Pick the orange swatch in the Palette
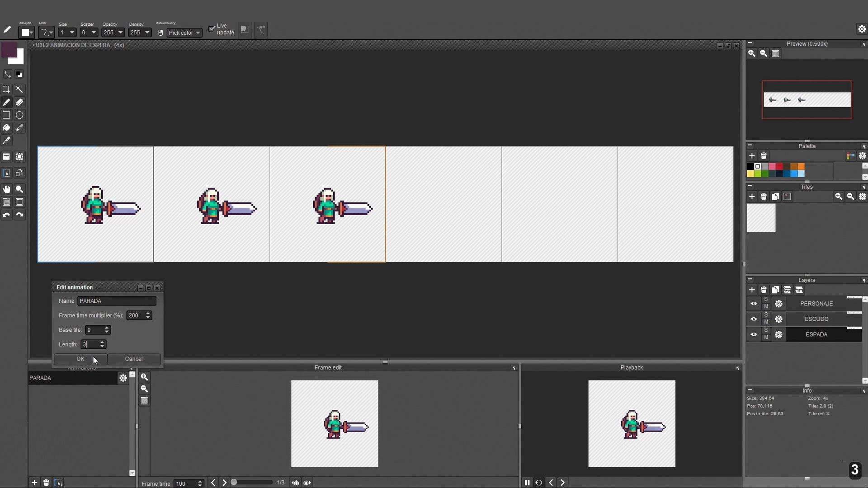This screenshot has width=868, height=488. point(801,166)
